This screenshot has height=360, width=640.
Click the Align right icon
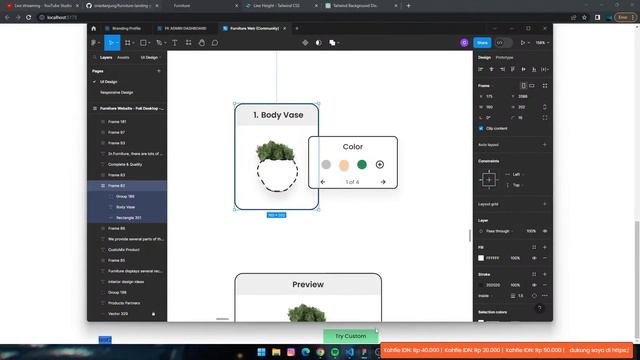pos(502,69)
